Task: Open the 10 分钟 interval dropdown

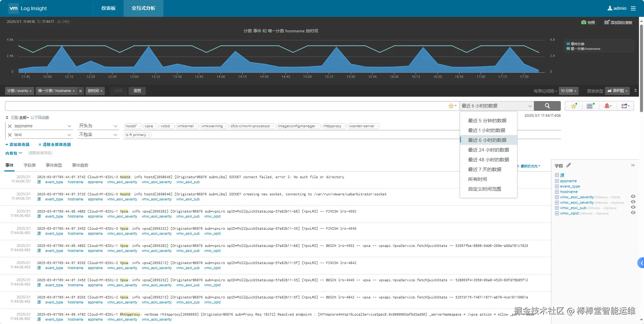Action: (569, 91)
